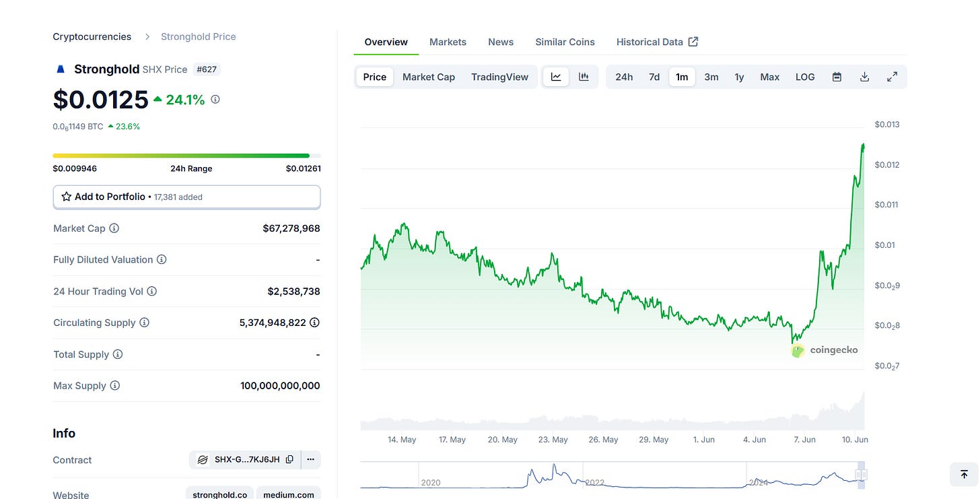Click the download chart data icon
Viewport: 980px width, 499px height.
point(864,77)
